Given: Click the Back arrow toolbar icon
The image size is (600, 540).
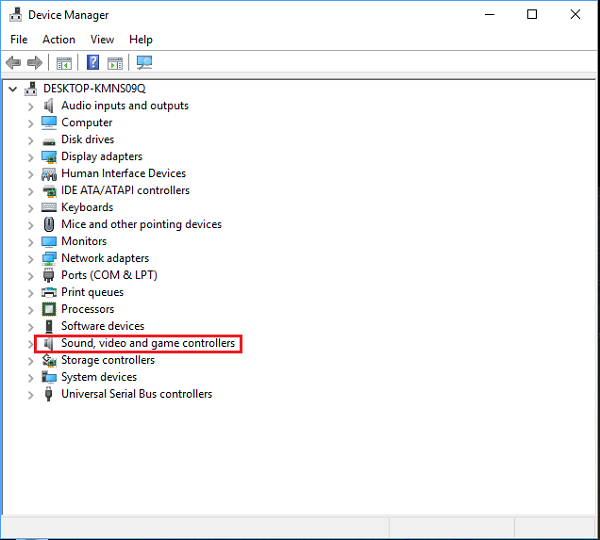Looking at the screenshot, I should pyautogui.click(x=13, y=63).
